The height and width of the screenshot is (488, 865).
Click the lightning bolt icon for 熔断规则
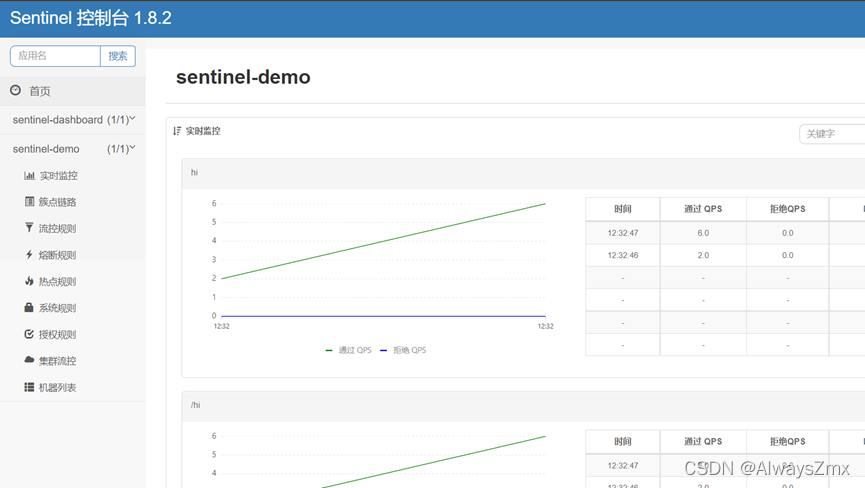click(29, 254)
